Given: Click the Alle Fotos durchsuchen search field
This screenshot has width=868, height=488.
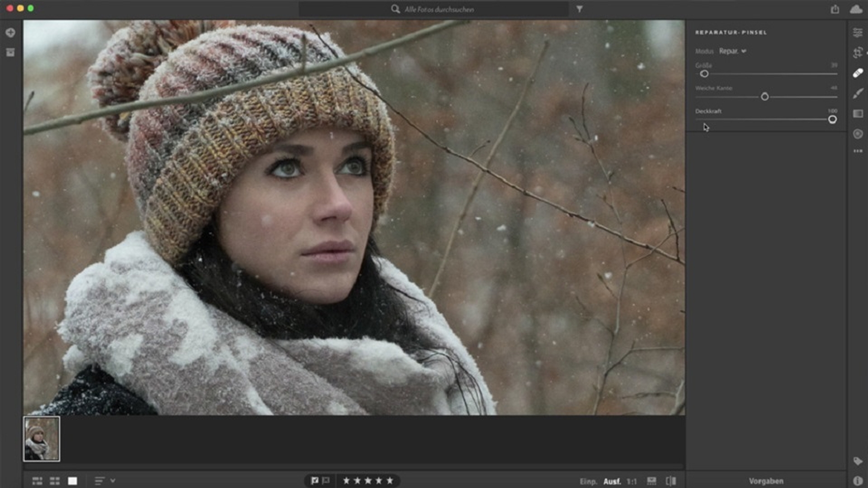Looking at the screenshot, I should coord(439,9).
